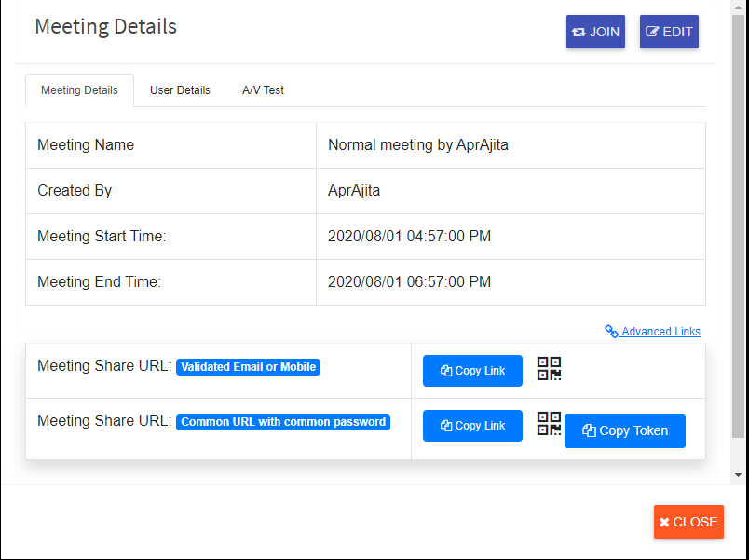This screenshot has height=560, width=749.
Task: Select the meeting name 'Normal meeting by AprAjita'
Action: [x=418, y=144]
